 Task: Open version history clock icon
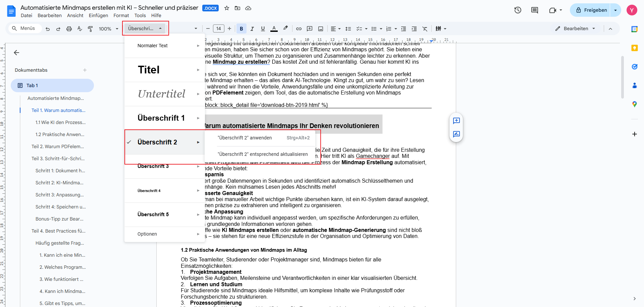(x=518, y=10)
